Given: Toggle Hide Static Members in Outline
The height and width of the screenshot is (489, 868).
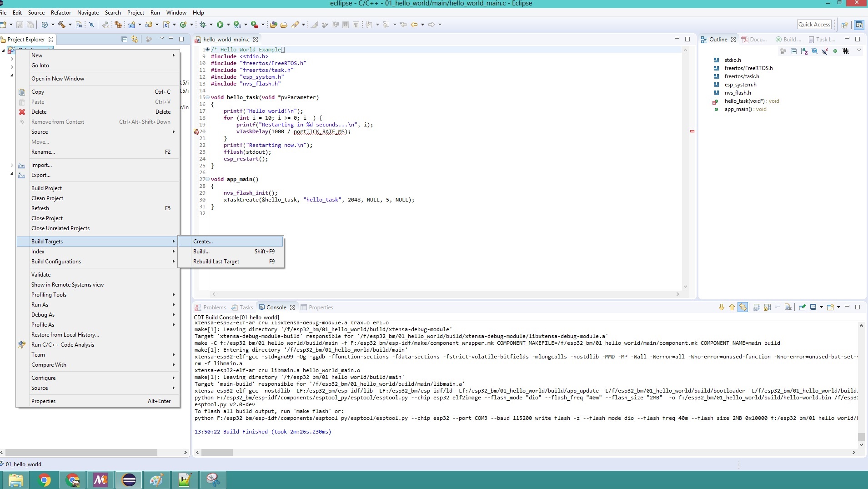Looking at the screenshot, I should click(824, 51).
